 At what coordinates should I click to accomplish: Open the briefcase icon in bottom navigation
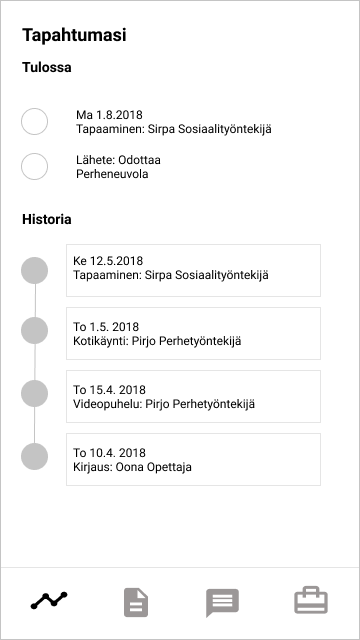pyautogui.click(x=311, y=600)
